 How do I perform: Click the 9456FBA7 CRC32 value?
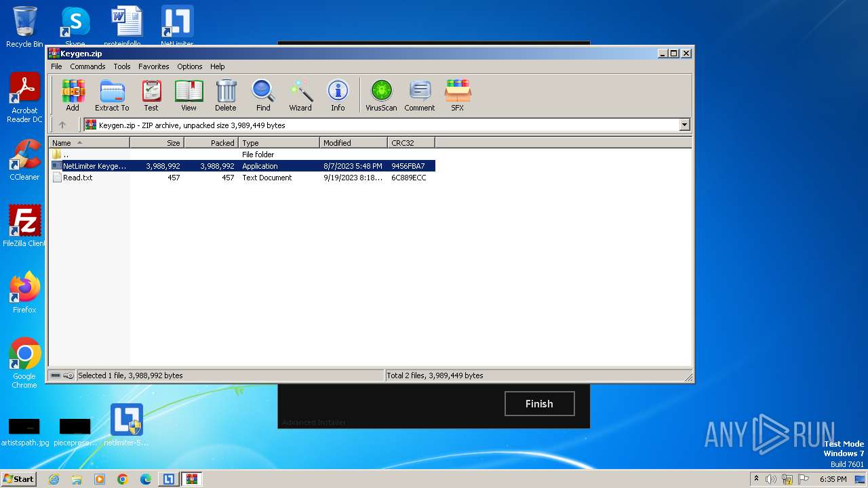tap(408, 166)
